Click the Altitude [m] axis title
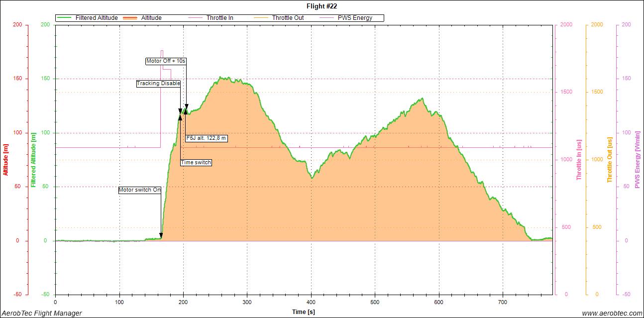This screenshot has width=644, height=318. tap(5, 159)
